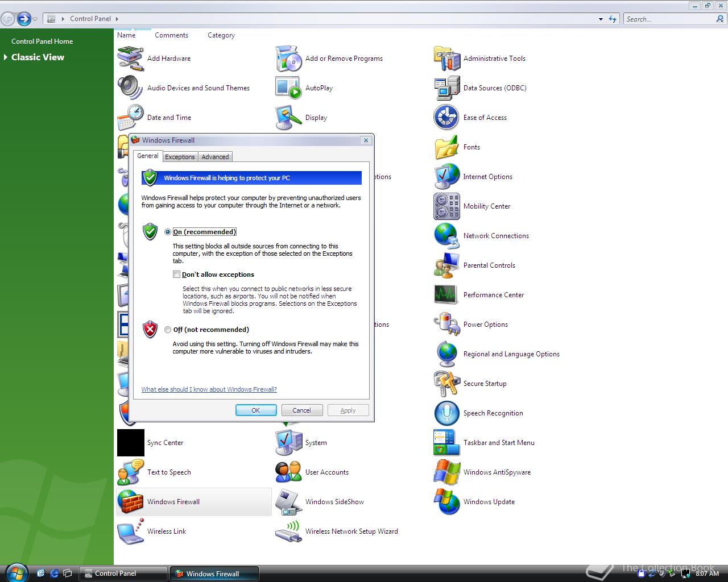Open Network Connections icon
The image size is (728, 582).
coord(446,235)
